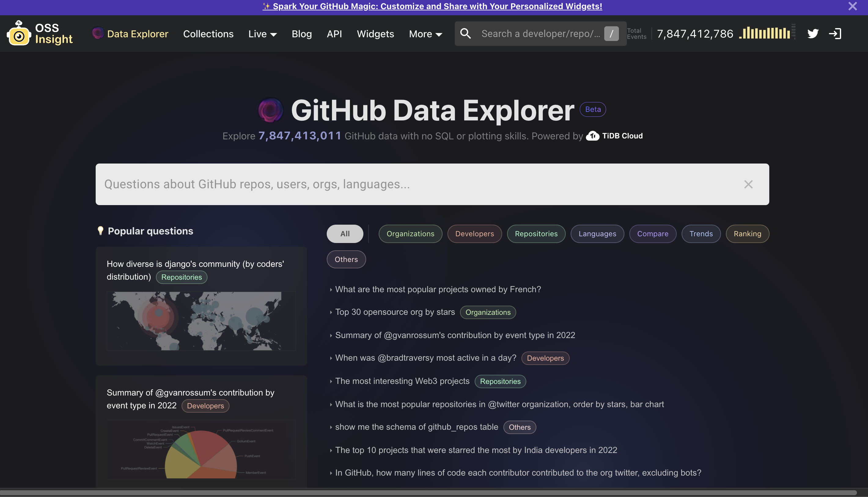Select the All filter pill
Viewport: 868px width, 497px height.
point(345,234)
